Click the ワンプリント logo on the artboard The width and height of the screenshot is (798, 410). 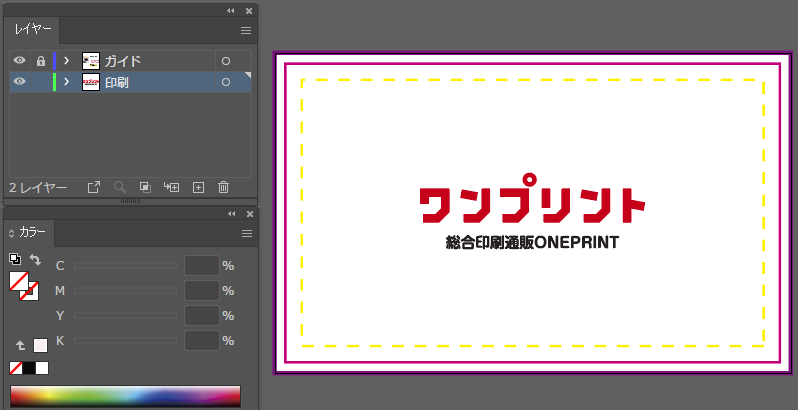532,205
